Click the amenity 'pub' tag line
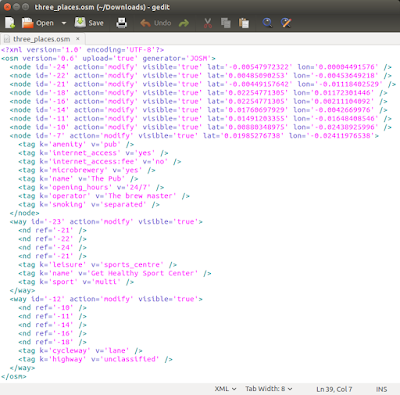Screen dimensions: 400x395 pyautogui.click(x=76, y=144)
